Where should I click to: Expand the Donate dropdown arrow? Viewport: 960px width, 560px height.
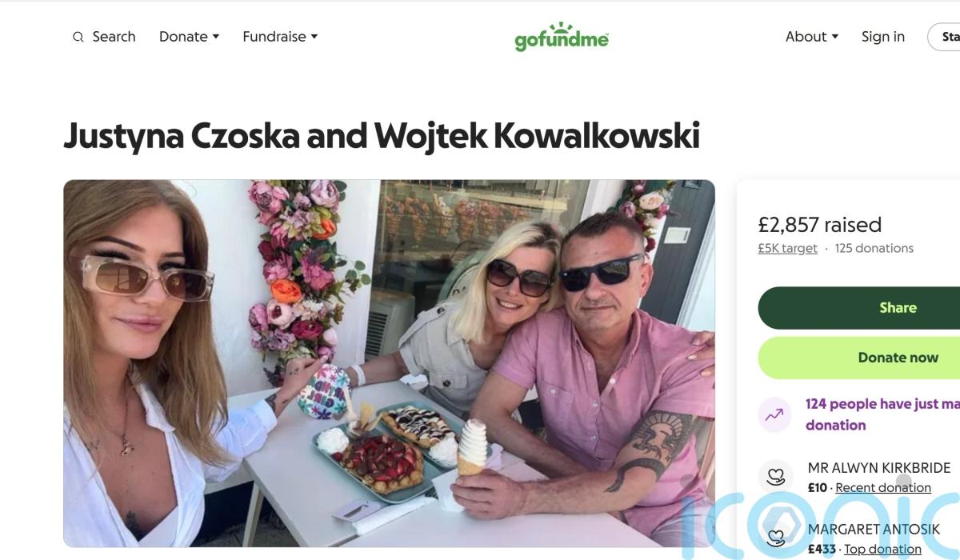click(215, 37)
